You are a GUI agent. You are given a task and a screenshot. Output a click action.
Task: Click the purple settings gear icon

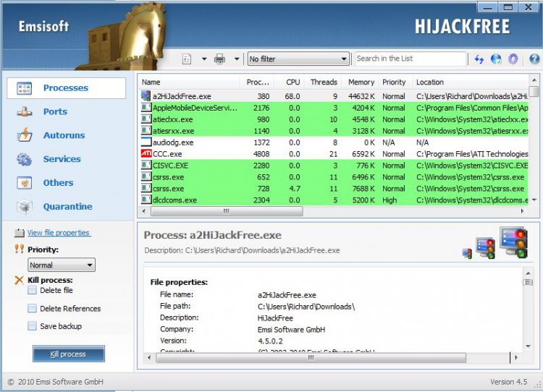click(513, 59)
